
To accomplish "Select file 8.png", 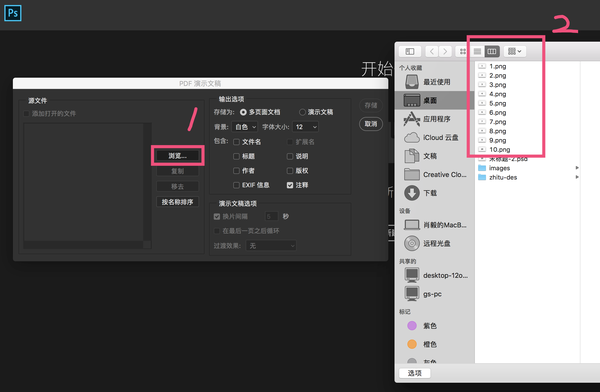I will pyautogui.click(x=497, y=131).
